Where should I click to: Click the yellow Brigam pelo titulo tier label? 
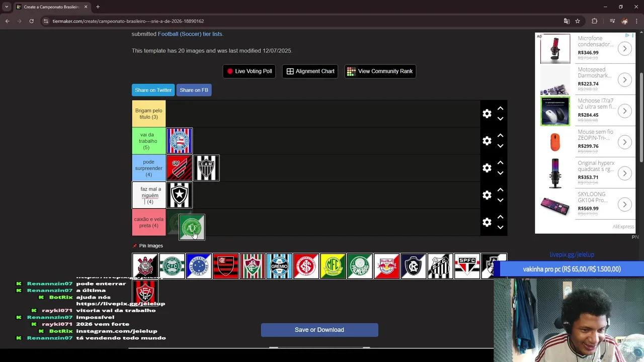149,114
